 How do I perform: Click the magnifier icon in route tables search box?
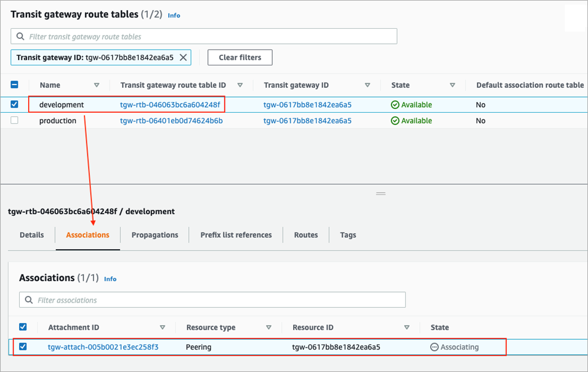21,36
